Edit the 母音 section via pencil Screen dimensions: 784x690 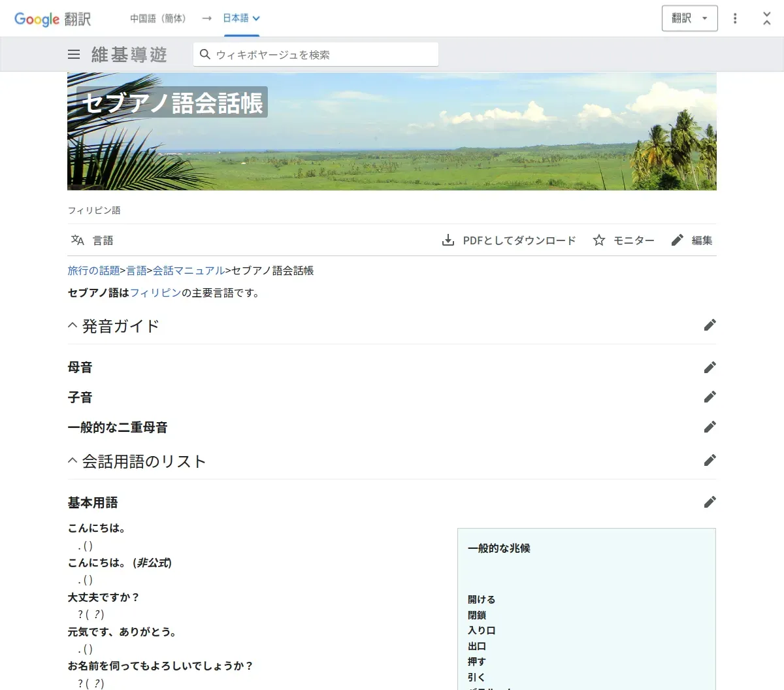click(x=710, y=367)
